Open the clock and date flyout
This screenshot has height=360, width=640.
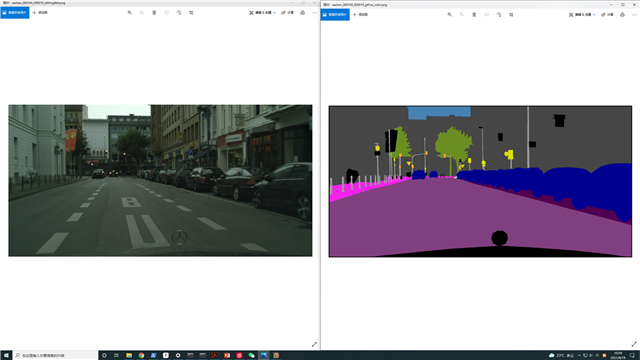pos(618,356)
